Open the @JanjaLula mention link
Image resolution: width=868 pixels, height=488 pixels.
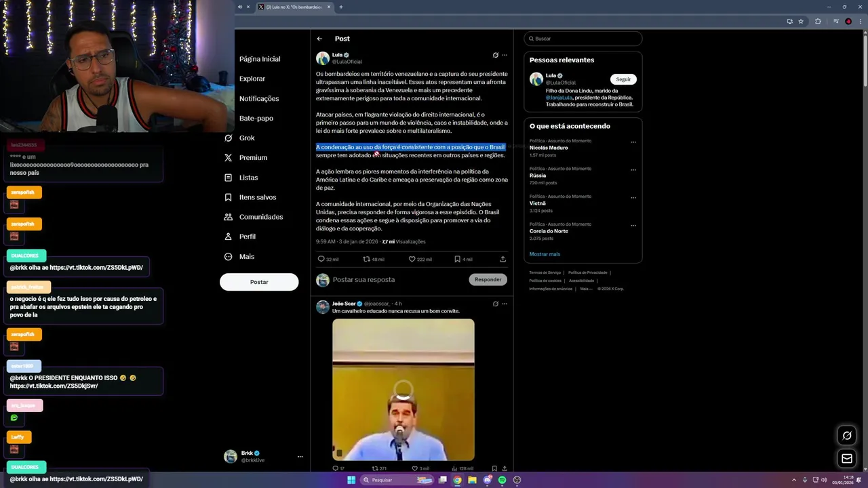560,98
